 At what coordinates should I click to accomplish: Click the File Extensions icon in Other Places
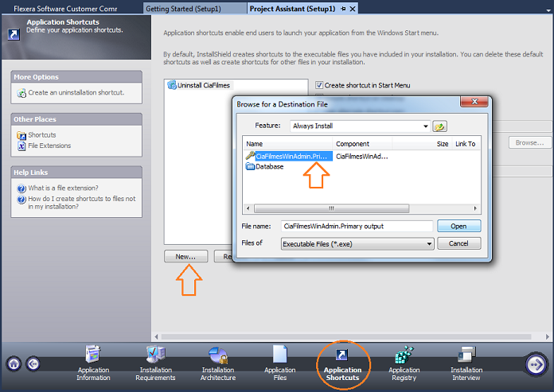tap(21, 146)
